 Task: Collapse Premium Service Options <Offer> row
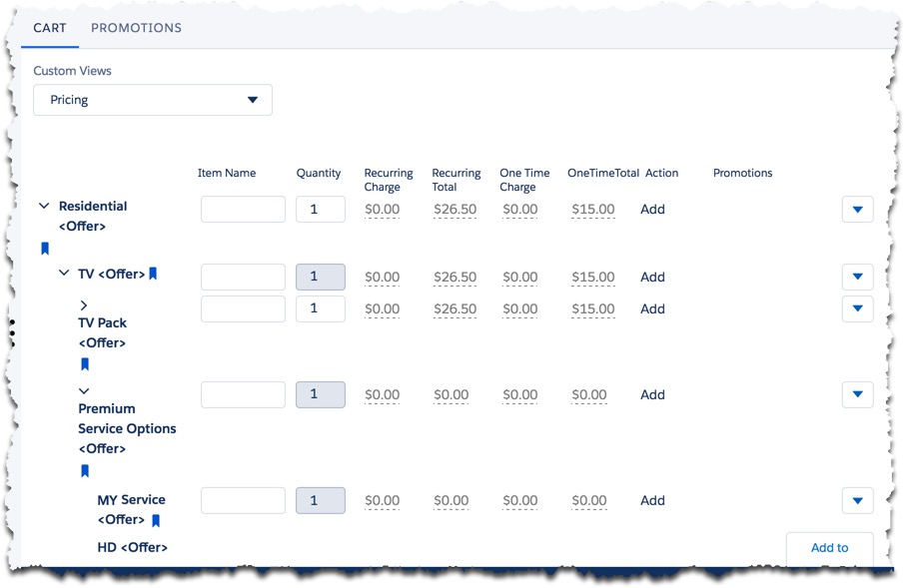coord(84,391)
